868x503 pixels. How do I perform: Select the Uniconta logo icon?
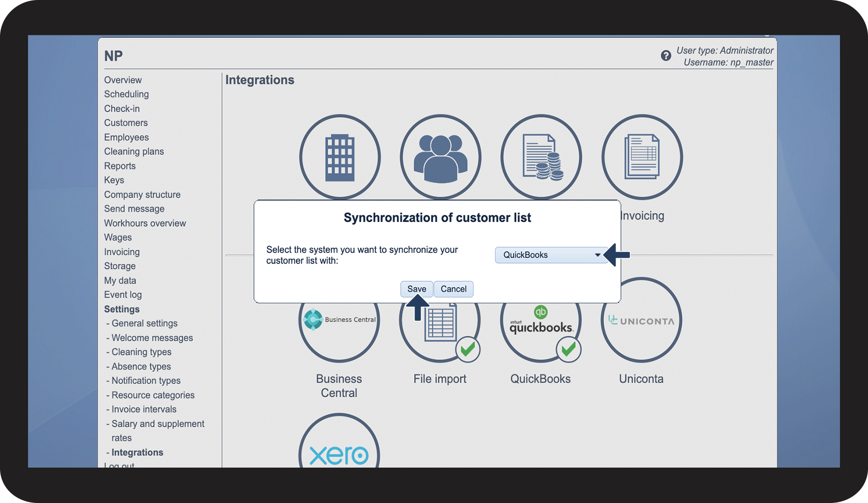point(641,320)
